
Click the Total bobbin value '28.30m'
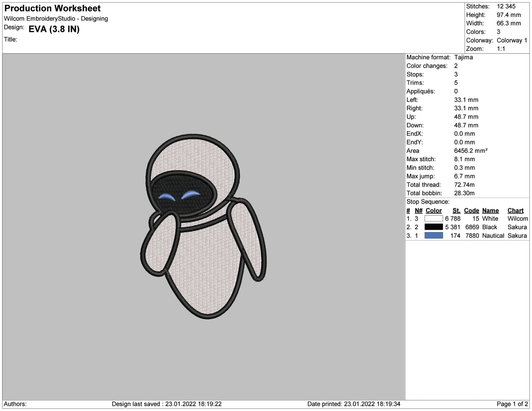(x=464, y=193)
